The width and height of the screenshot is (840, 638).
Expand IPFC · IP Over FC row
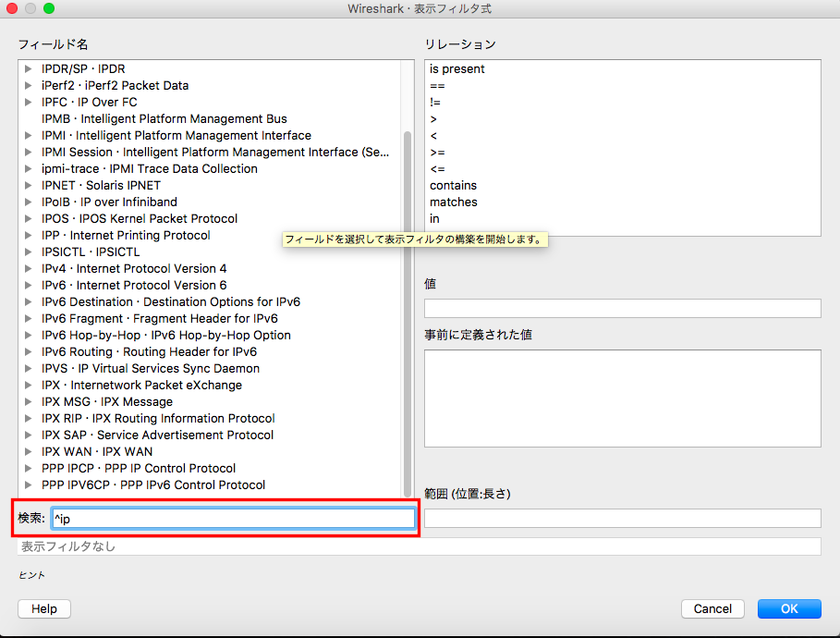pyautogui.click(x=29, y=102)
